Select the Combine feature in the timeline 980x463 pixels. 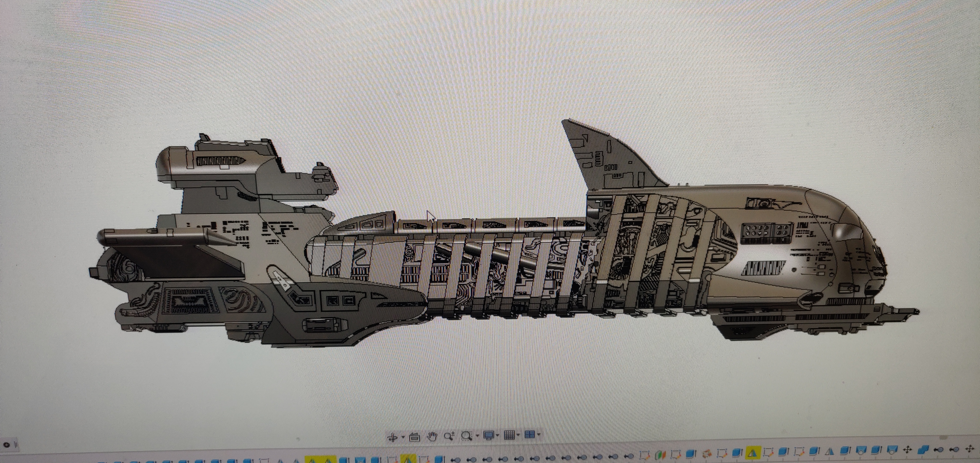point(923,450)
